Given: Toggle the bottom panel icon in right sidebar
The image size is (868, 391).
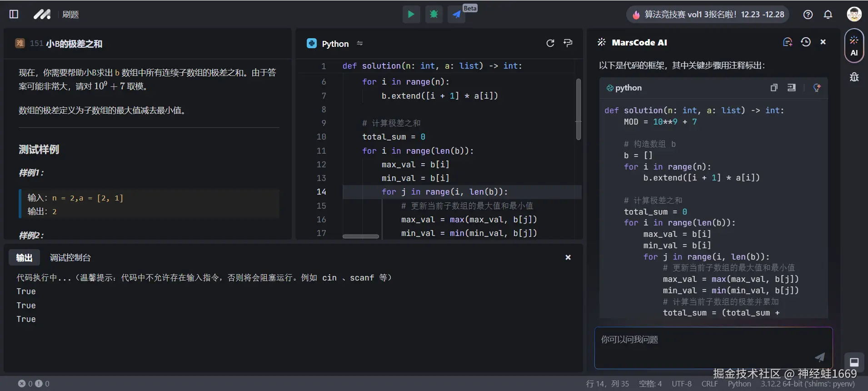Looking at the screenshot, I should coord(854,362).
